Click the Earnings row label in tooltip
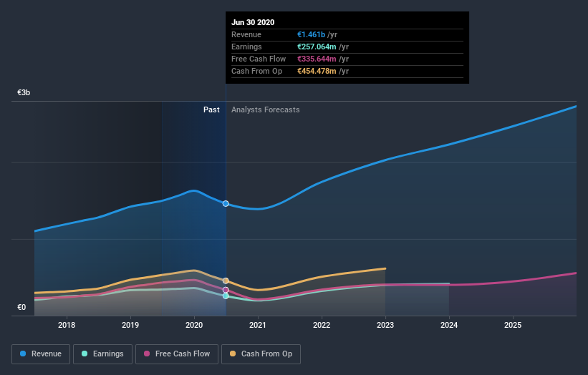 (247, 47)
